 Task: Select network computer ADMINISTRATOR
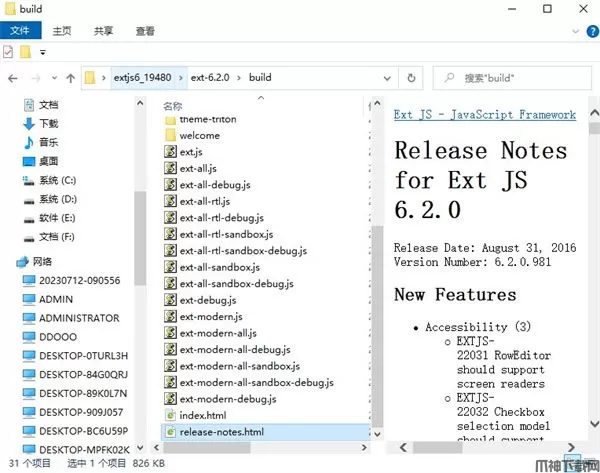79,318
